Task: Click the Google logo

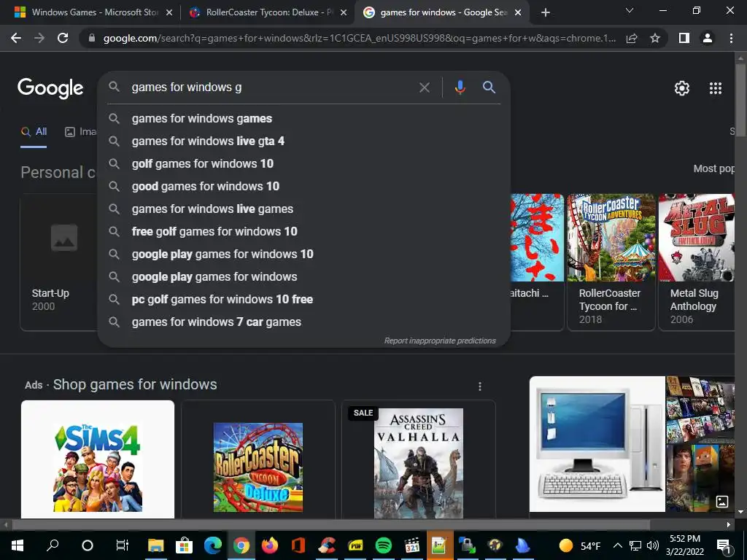Action: 50,88
